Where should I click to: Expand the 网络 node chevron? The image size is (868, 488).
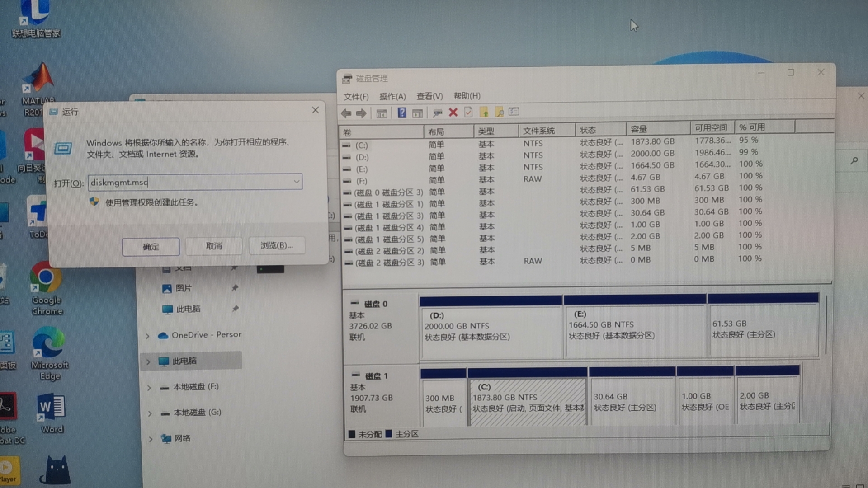point(151,439)
